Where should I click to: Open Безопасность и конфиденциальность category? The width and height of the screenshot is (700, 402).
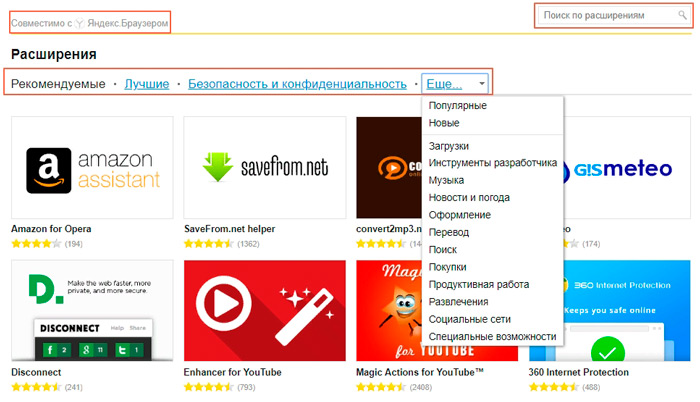(x=297, y=84)
